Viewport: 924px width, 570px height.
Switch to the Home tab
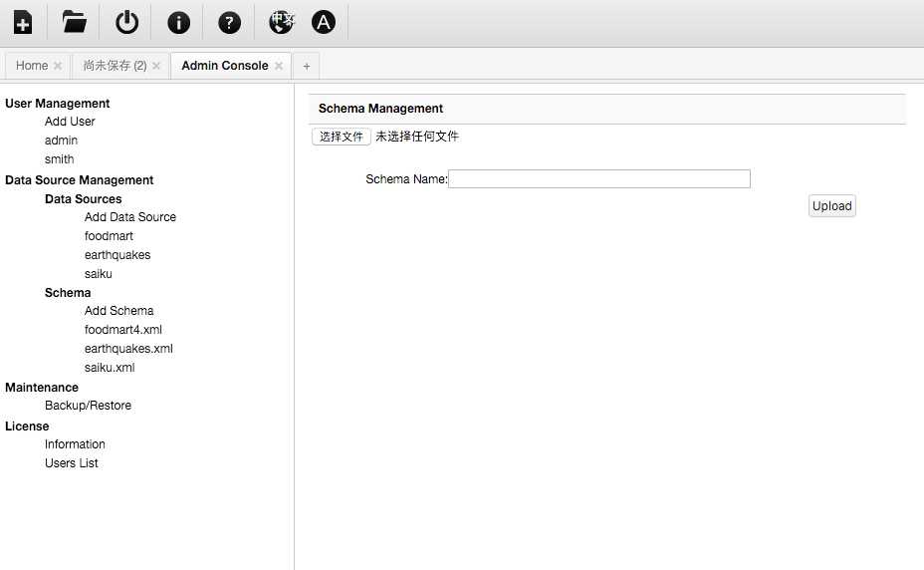pyautogui.click(x=32, y=66)
